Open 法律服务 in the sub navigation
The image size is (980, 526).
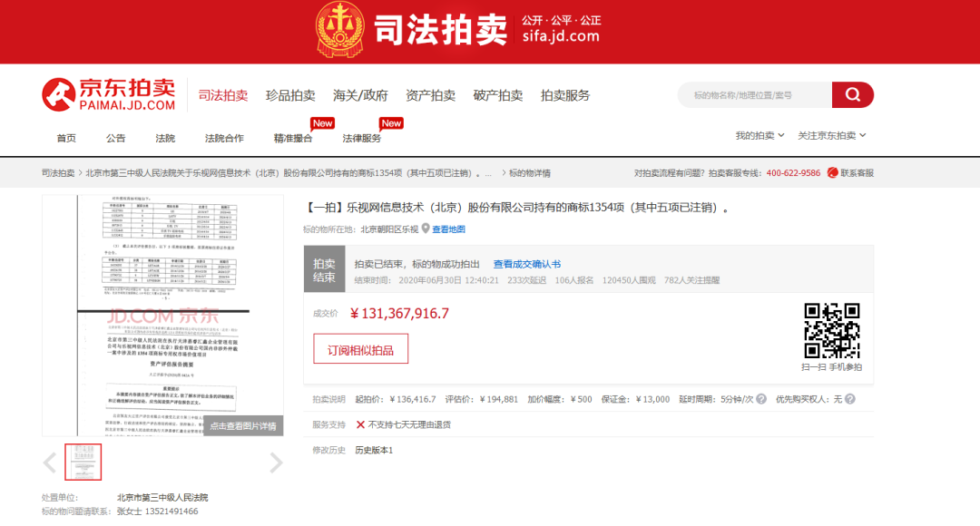(362, 138)
